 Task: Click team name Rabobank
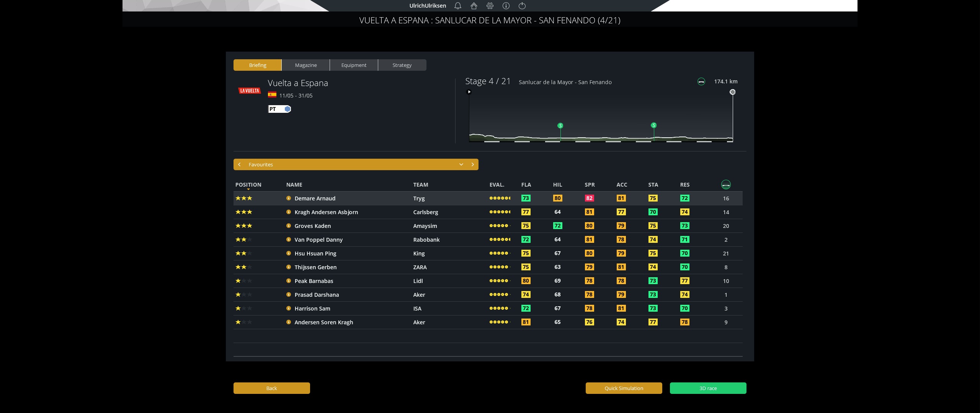pyautogui.click(x=426, y=239)
